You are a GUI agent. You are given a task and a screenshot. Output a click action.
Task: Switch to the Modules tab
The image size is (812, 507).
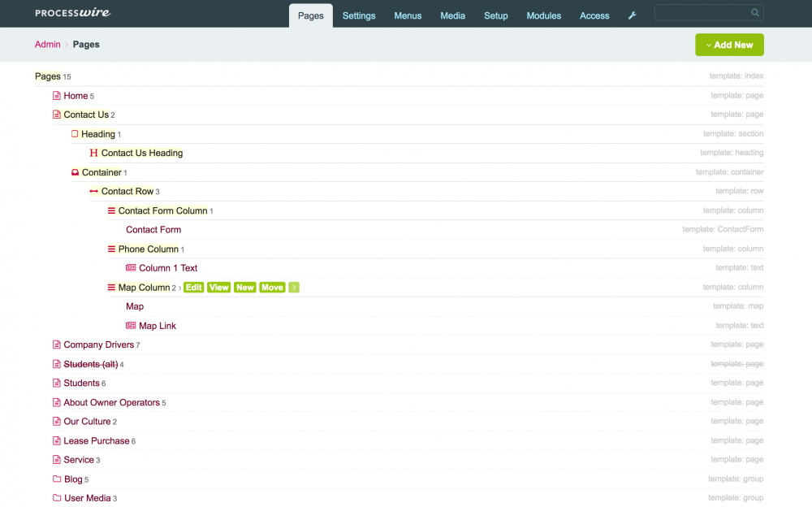pos(543,15)
